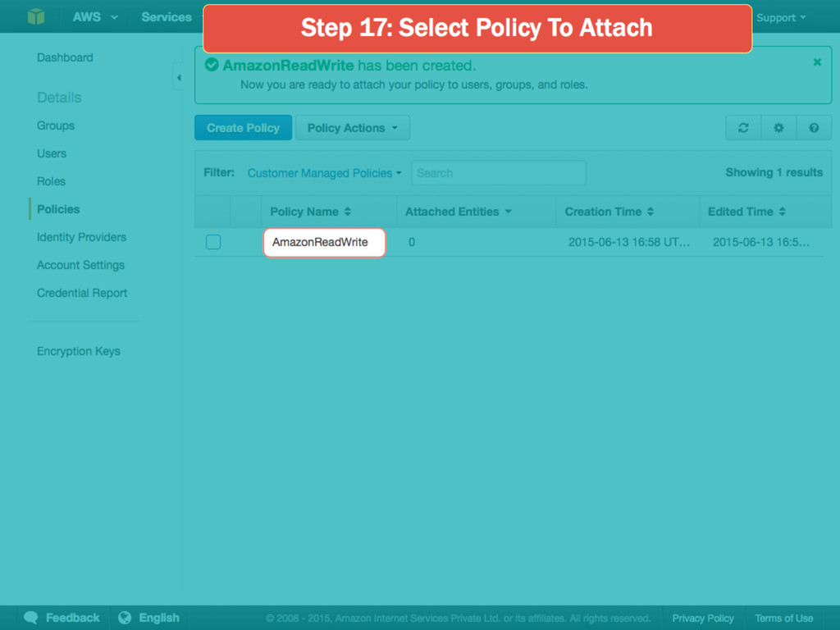Go to Dashboard in sidebar

65,57
